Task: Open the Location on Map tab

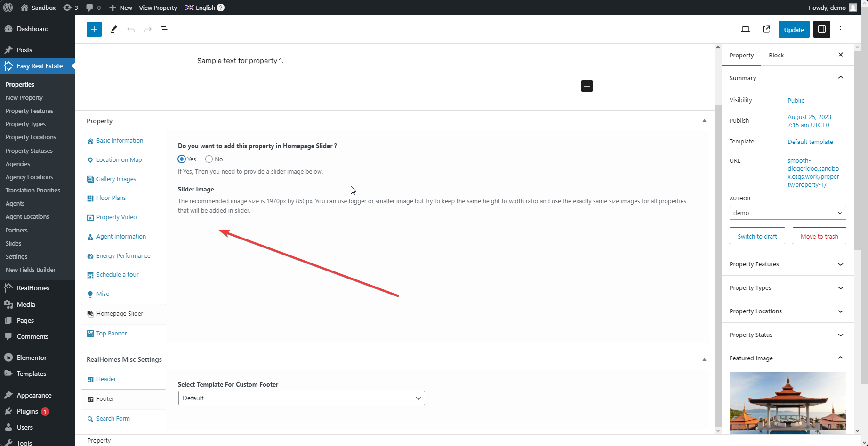Action: point(119,159)
